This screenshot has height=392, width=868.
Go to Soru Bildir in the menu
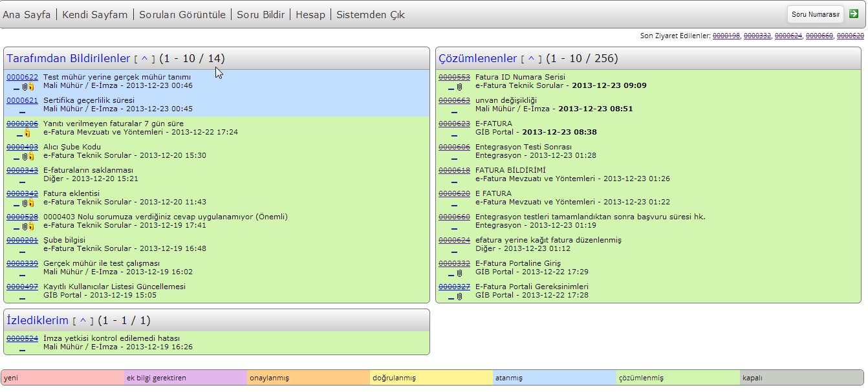pyautogui.click(x=261, y=14)
